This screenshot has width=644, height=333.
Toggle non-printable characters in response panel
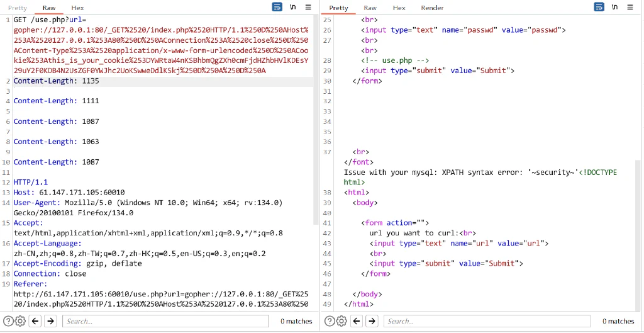coord(614,7)
